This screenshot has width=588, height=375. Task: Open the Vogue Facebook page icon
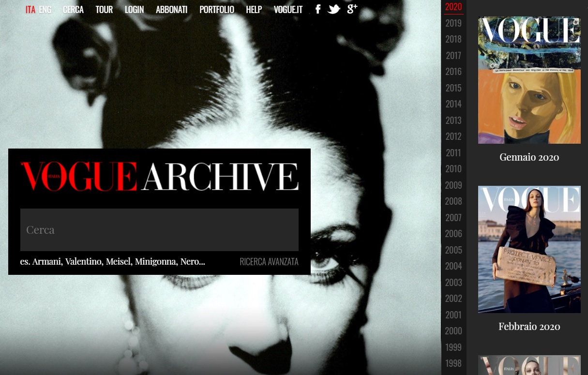[318, 9]
